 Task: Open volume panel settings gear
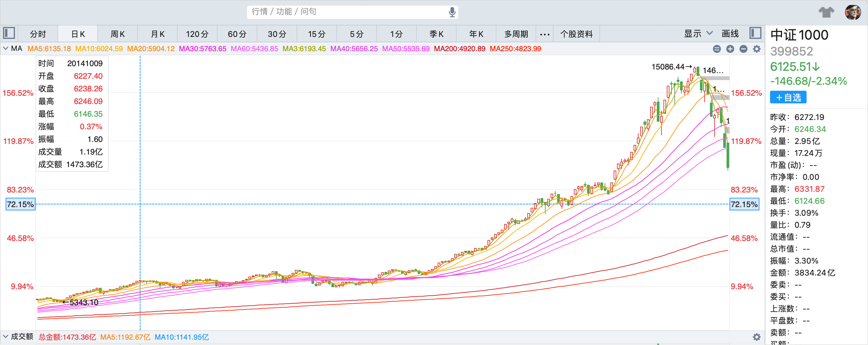point(757,337)
